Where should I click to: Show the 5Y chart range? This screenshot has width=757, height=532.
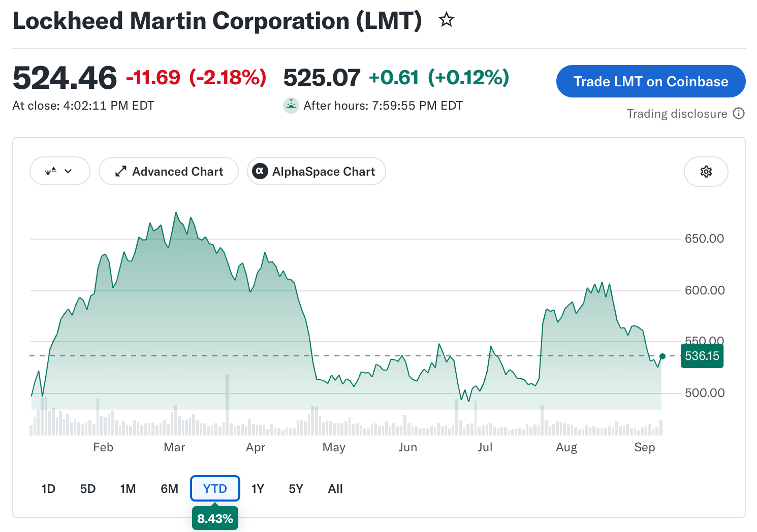[296, 489]
